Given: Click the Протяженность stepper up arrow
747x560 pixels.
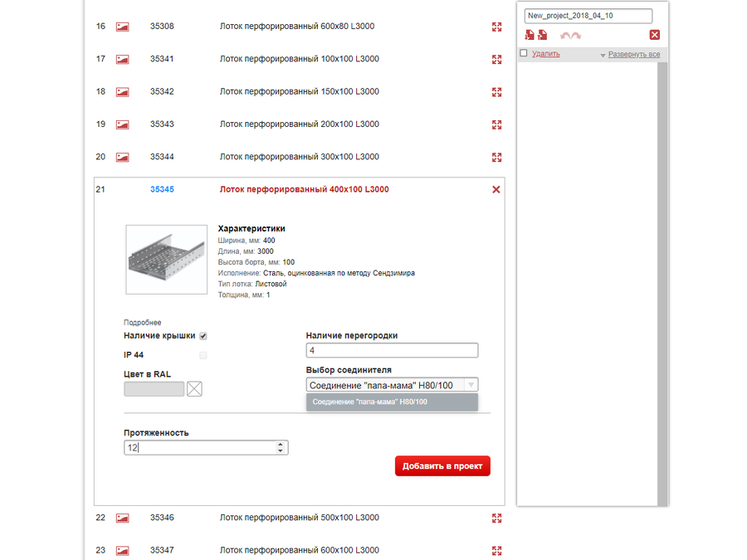Looking at the screenshot, I should click(281, 443).
